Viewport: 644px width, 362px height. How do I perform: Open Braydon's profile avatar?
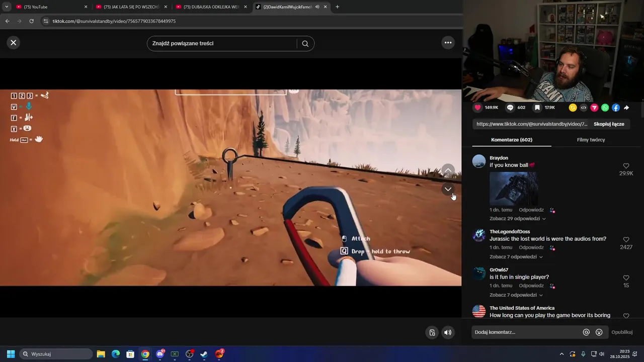479,161
